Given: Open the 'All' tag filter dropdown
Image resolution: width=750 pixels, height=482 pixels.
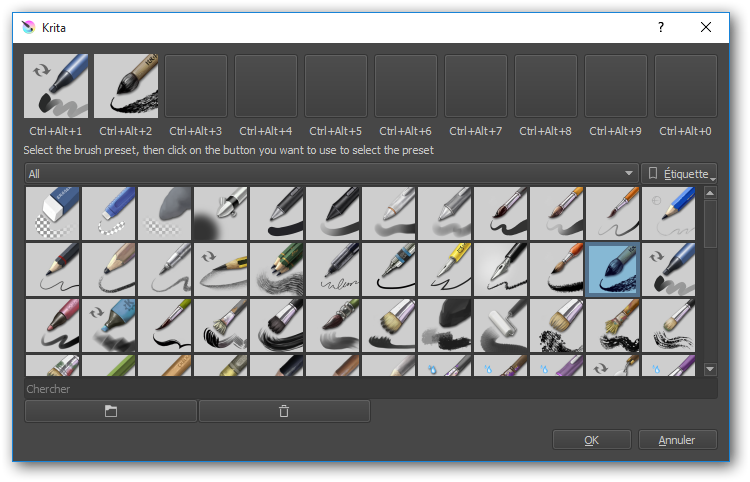Looking at the screenshot, I should (x=331, y=173).
